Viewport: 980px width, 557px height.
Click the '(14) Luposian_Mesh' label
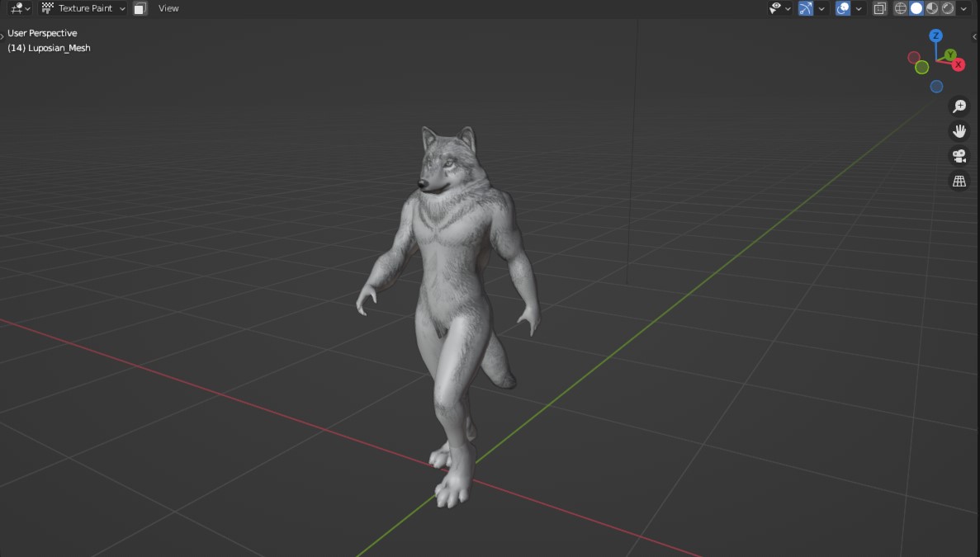(x=49, y=48)
